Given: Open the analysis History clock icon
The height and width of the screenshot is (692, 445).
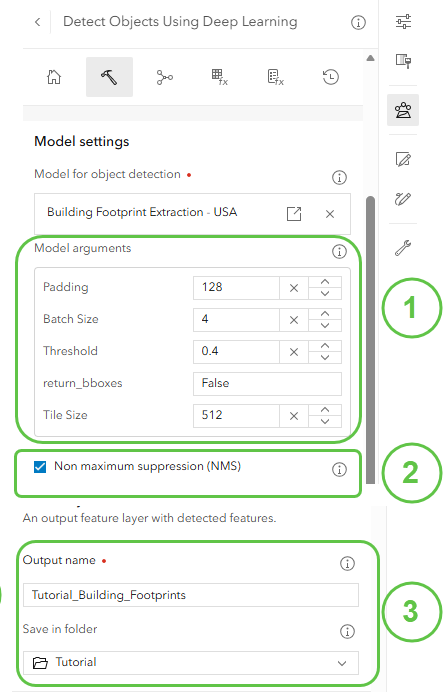Looking at the screenshot, I should pos(330,77).
